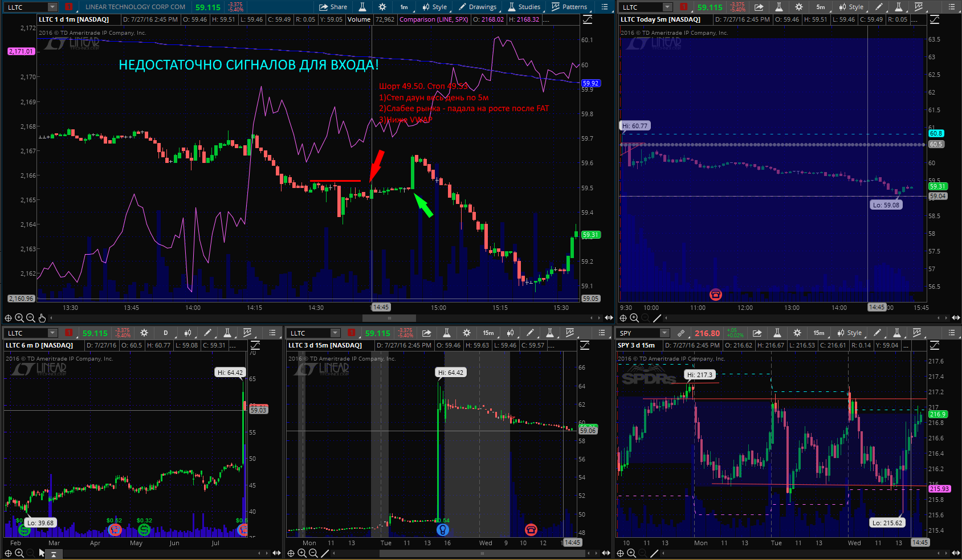Click share arrow icon in 5m chart
This screenshot has width=962, height=560.
coord(759,7)
